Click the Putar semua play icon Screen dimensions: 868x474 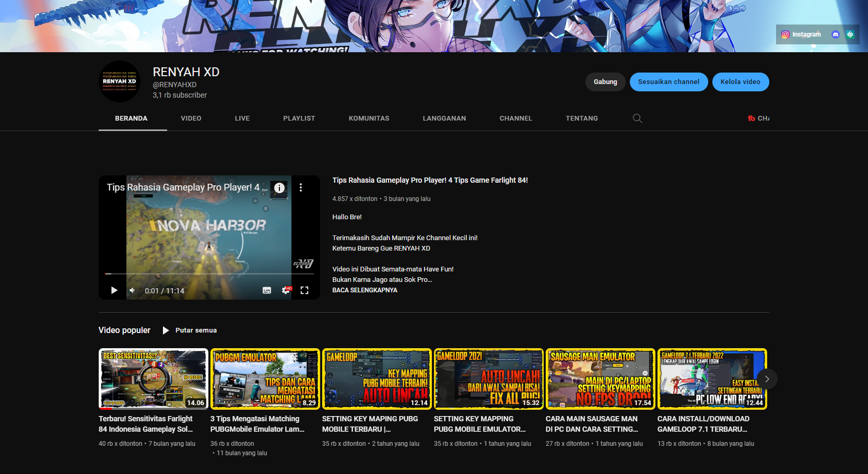(166, 330)
